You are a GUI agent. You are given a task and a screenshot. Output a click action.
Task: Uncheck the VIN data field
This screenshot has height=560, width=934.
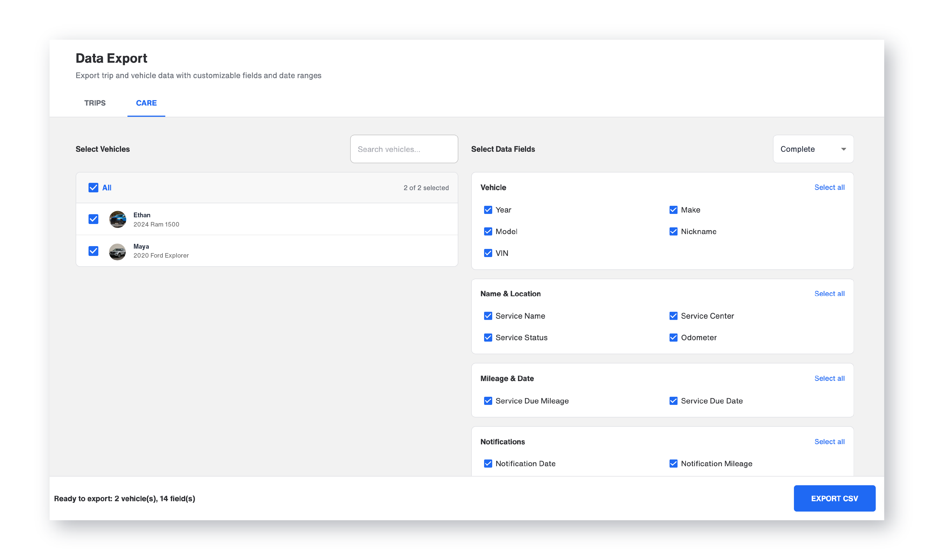click(488, 253)
